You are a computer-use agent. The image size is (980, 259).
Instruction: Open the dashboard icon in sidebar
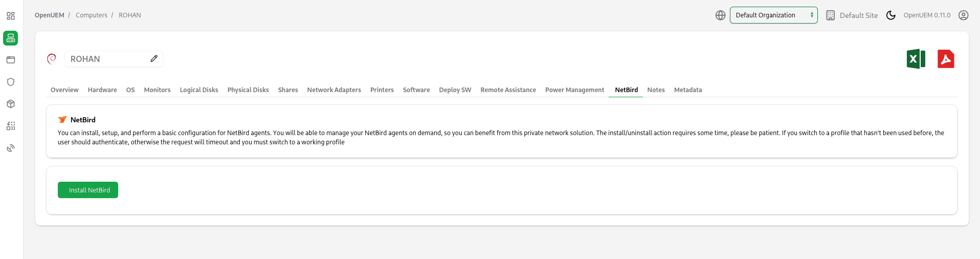(x=11, y=16)
